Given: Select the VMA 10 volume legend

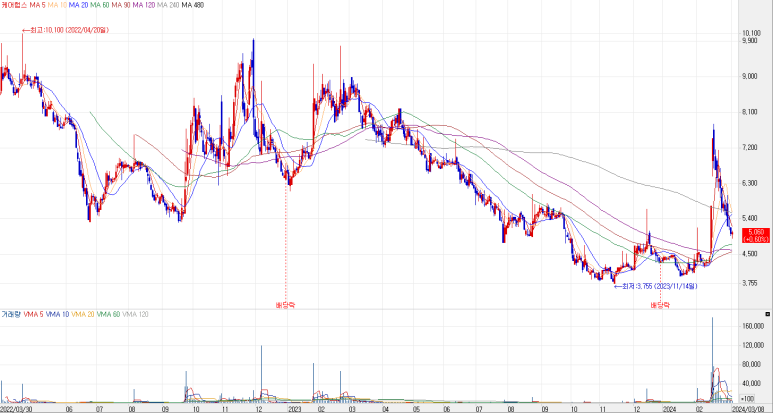Looking at the screenshot, I should click(57, 314).
